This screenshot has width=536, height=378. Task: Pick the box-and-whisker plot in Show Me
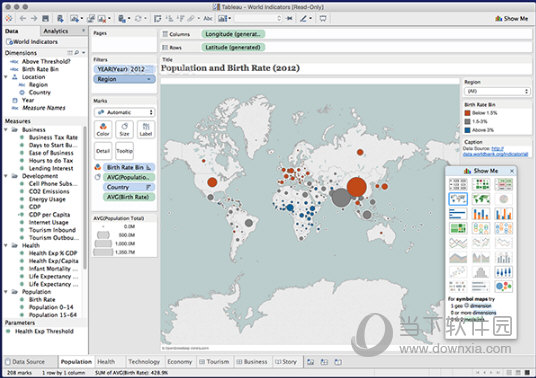point(504,272)
